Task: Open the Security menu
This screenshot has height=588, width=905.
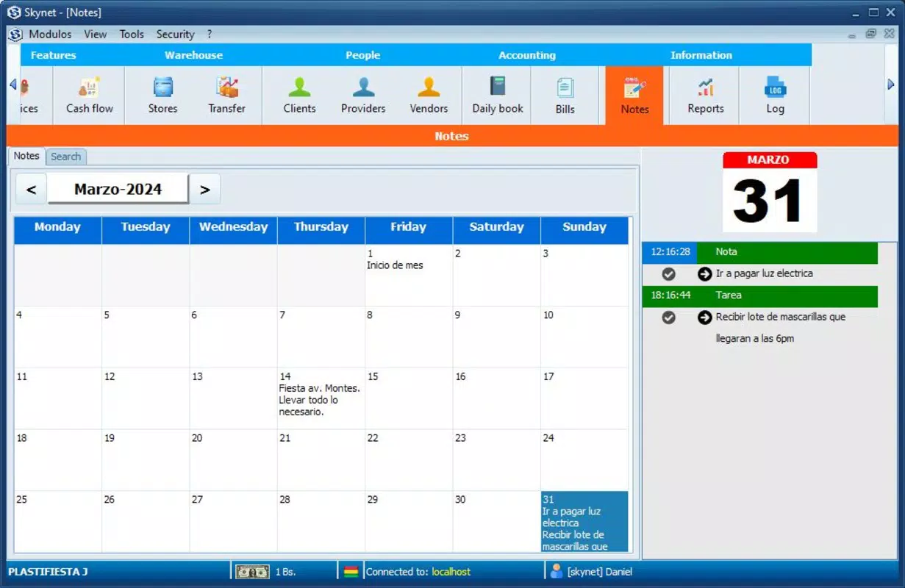Action: point(175,35)
